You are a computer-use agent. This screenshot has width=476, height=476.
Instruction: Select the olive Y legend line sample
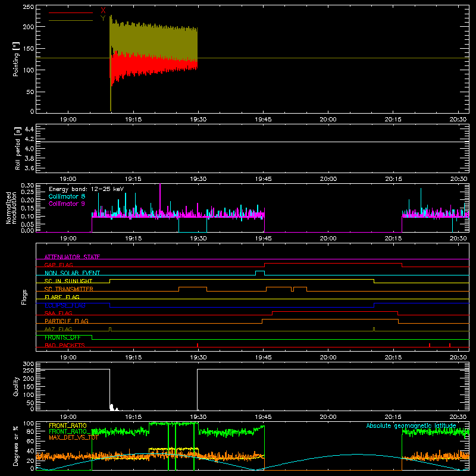71,20
